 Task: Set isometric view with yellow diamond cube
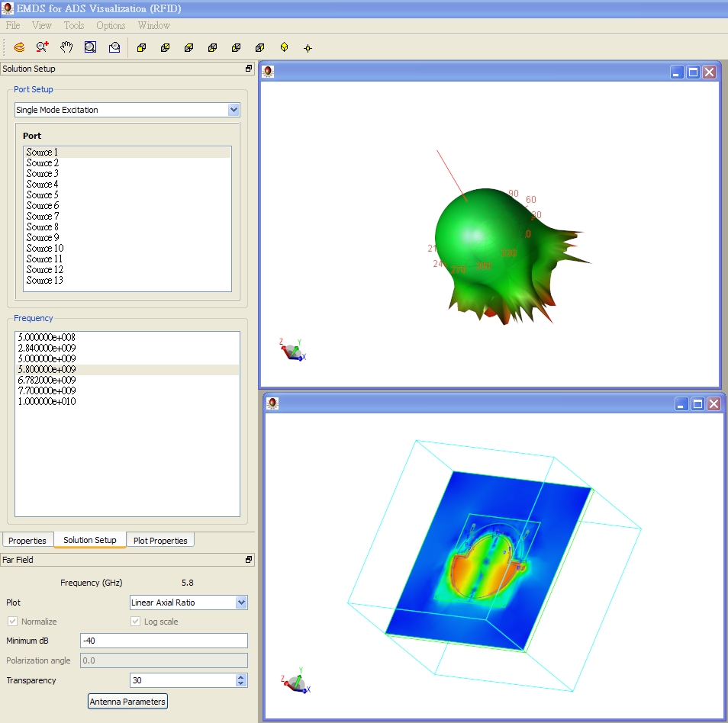(x=284, y=47)
